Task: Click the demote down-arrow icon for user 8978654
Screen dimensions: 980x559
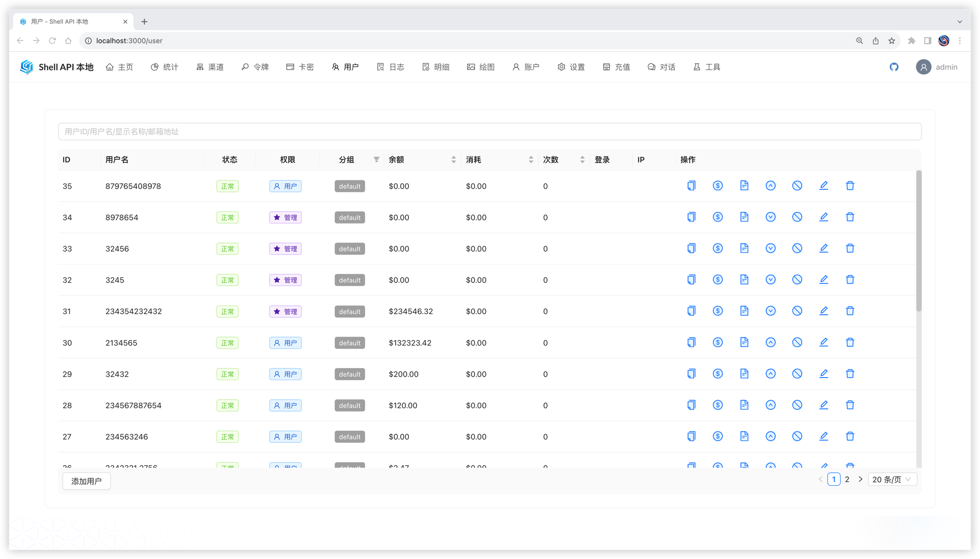Action: click(771, 217)
